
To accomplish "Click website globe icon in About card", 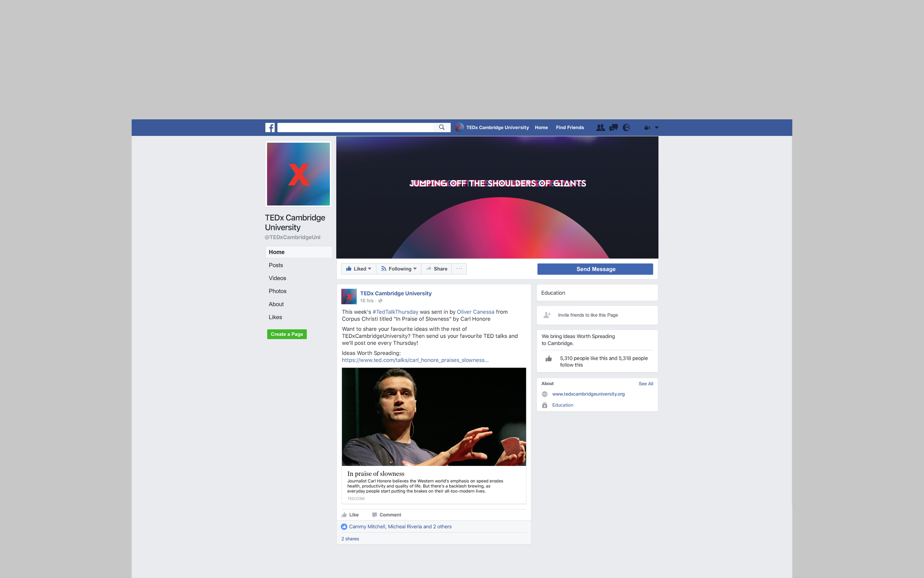I will [545, 394].
